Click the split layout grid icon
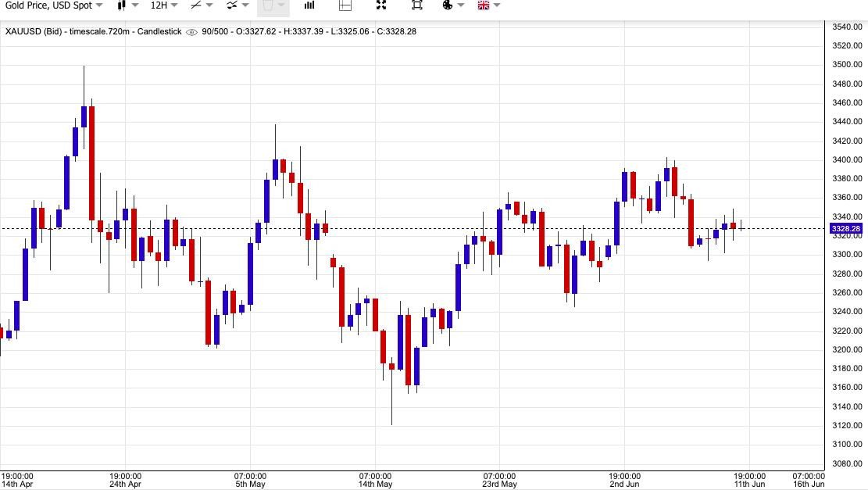Viewport: 868px width, 490px height. pos(345,5)
